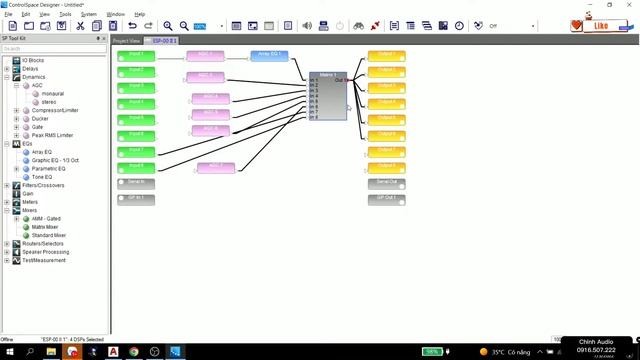Click the binoculars scan toolbar icon
Image resolution: width=640 pixels, height=360 pixels.
[x=358, y=26]
